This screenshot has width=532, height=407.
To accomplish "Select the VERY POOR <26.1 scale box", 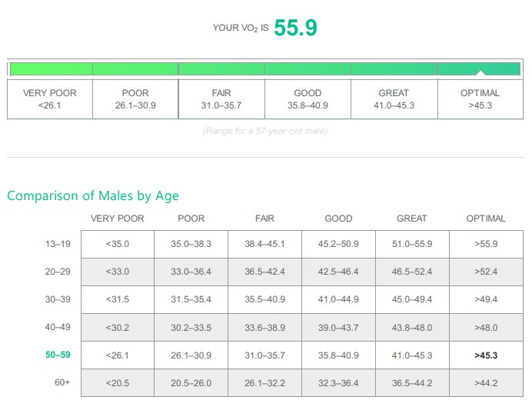I will point(50,99).
